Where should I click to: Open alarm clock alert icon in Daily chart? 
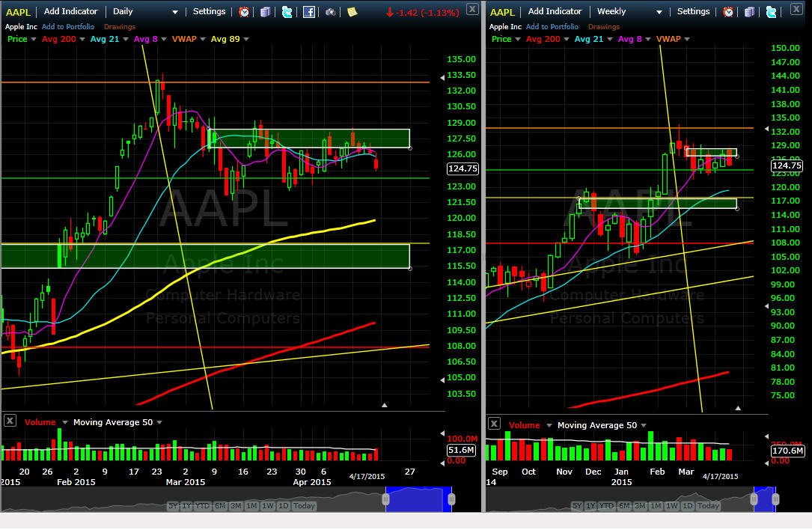[x=244, y=12]
